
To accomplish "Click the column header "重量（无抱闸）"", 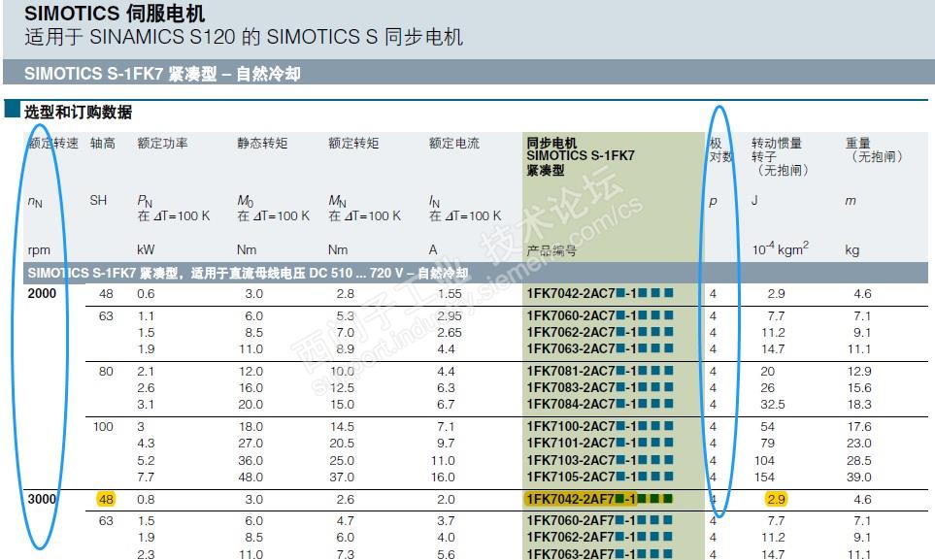I will tap(874, 149).
